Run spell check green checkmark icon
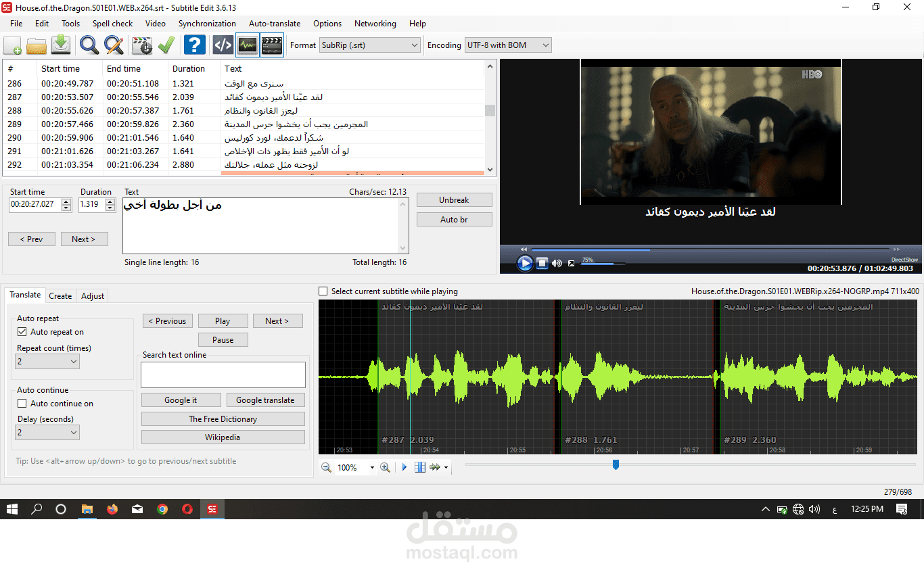Viewport: 924px width, 574px height. pyautogui.click(x=166, y=45)
